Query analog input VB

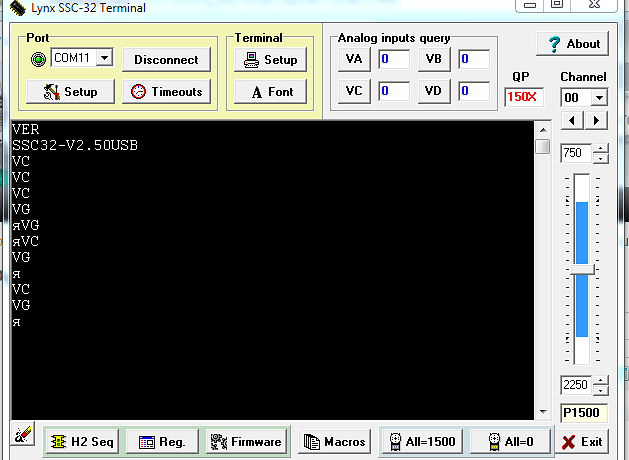click(434, 59)
